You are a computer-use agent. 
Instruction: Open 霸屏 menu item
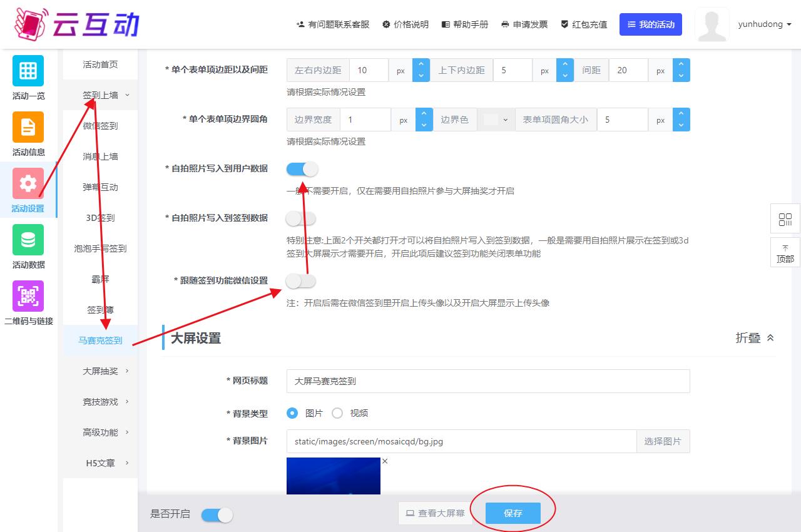(x=101, y=279)
